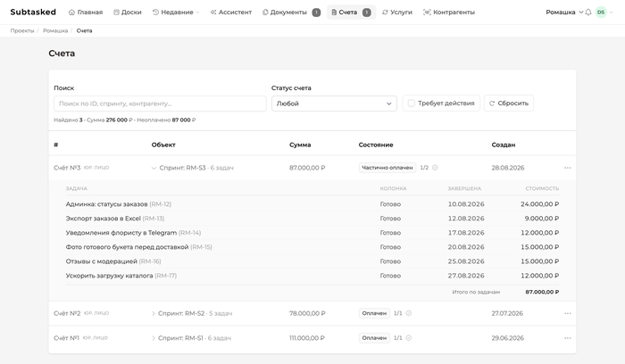Expand the Спринт RM-S2 row chevron

[154, 313]
